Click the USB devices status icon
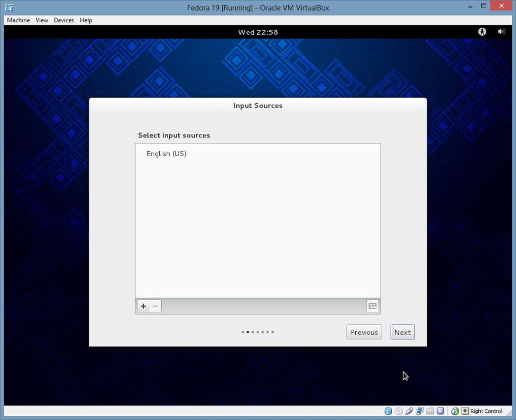Viewport: 516px width, 420px height. pos(409,411)
